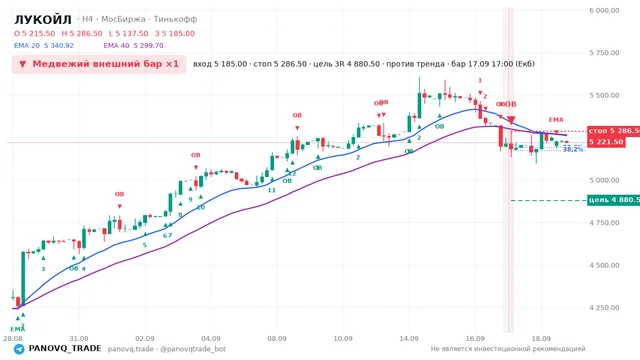The image size is (640, 360).
Task: Click the вход 5 185.00 entry text
Action: click(220, 64)
